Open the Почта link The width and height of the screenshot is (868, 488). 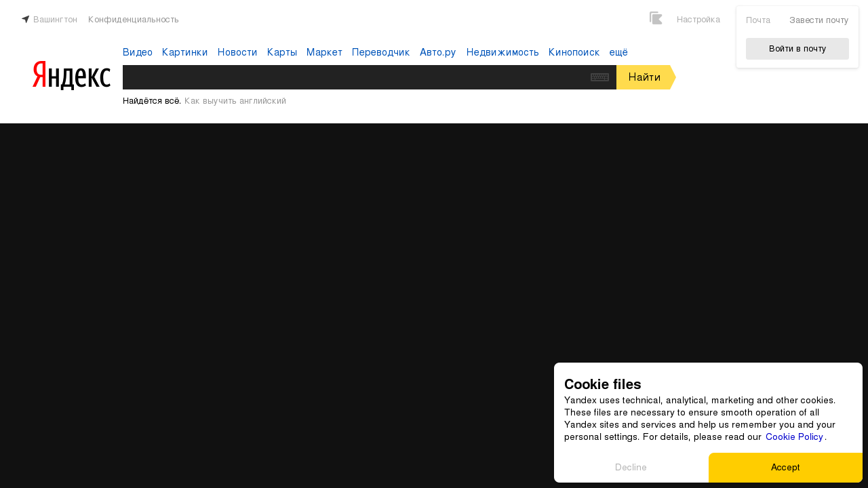tap(758, 20)
